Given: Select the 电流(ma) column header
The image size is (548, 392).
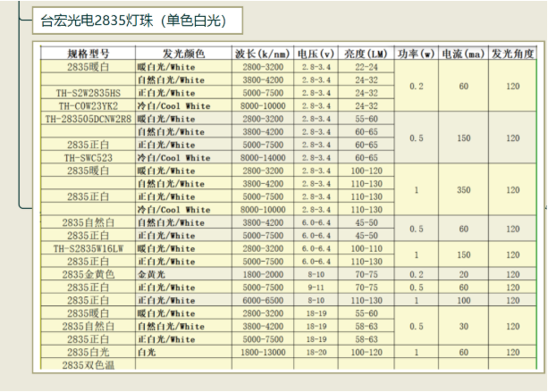Looking at the screenshot, I should point(463,54).
